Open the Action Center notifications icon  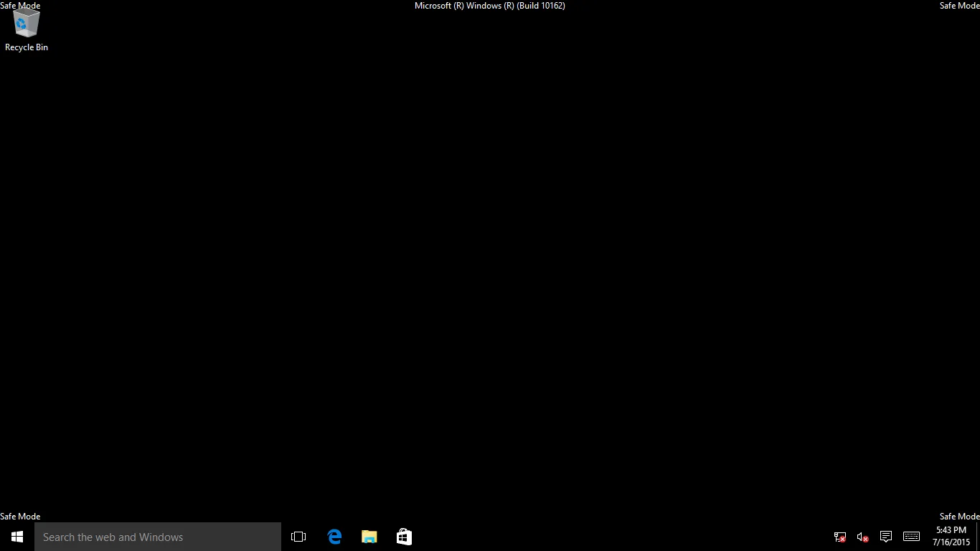(x=885, y=536)
